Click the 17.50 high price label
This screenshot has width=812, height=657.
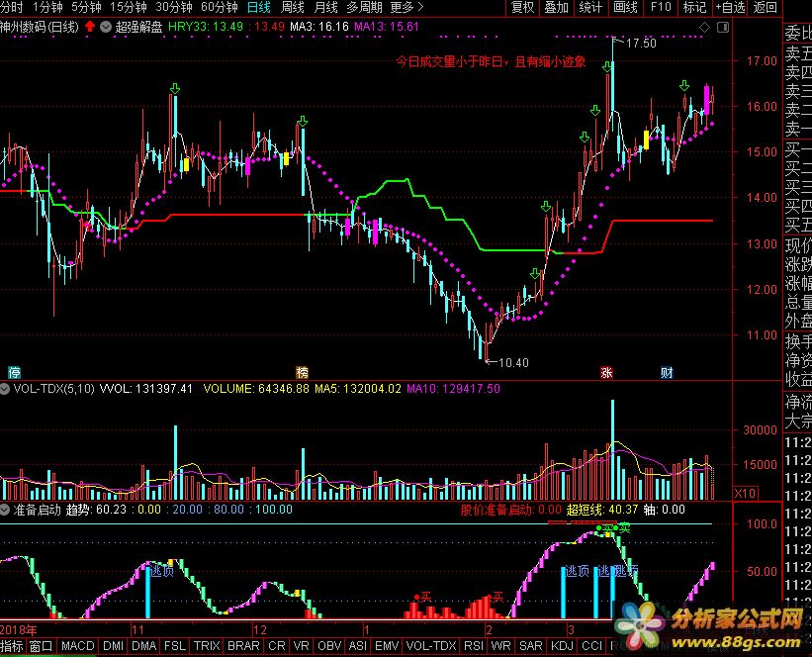[641, 44]
